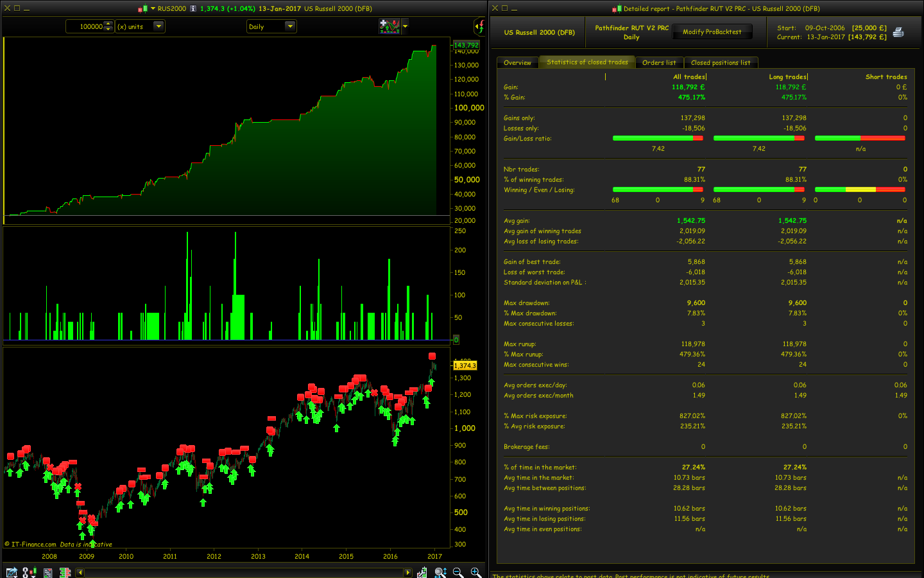
Task: Click the Avg loss of losing trades: label
Action: pyautogui.click(x=541, y=241)
